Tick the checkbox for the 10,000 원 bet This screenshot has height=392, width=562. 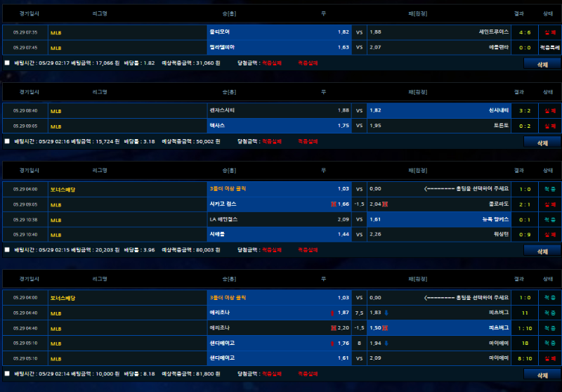7,374
